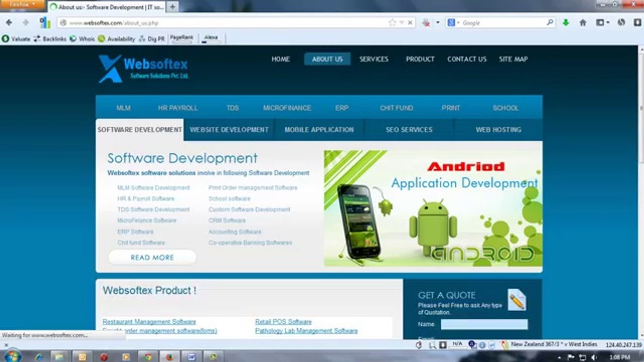Stop loading with the address bar X
Viewport: 644px width, 362px height.
click(410, 23)
